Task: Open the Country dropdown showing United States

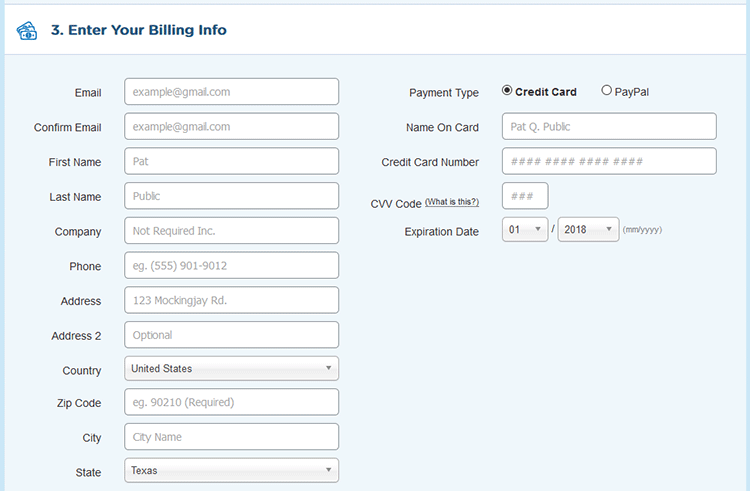Action: pos(232,368)
